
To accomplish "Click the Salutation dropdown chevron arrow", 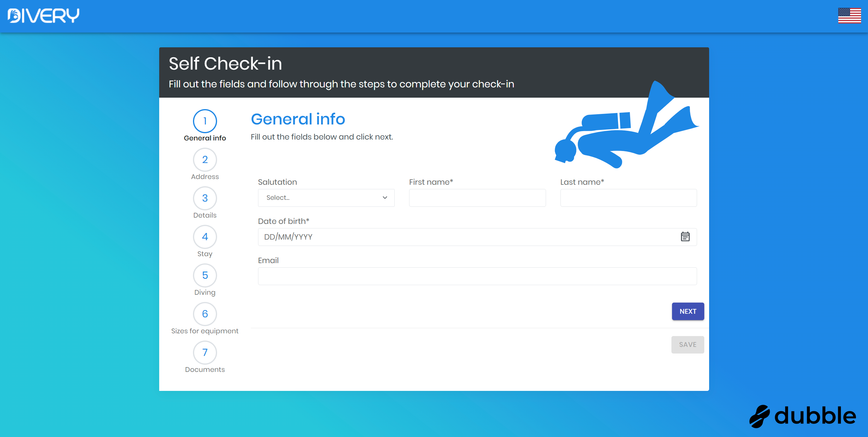I will 384,198.
